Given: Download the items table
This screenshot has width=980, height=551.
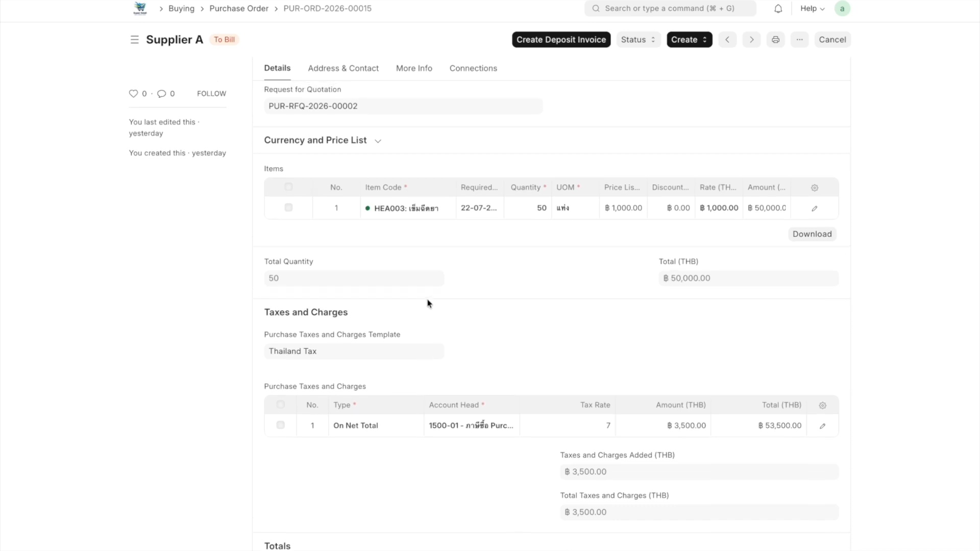Looking at the screenshot, I should click(x=812, y=234).
